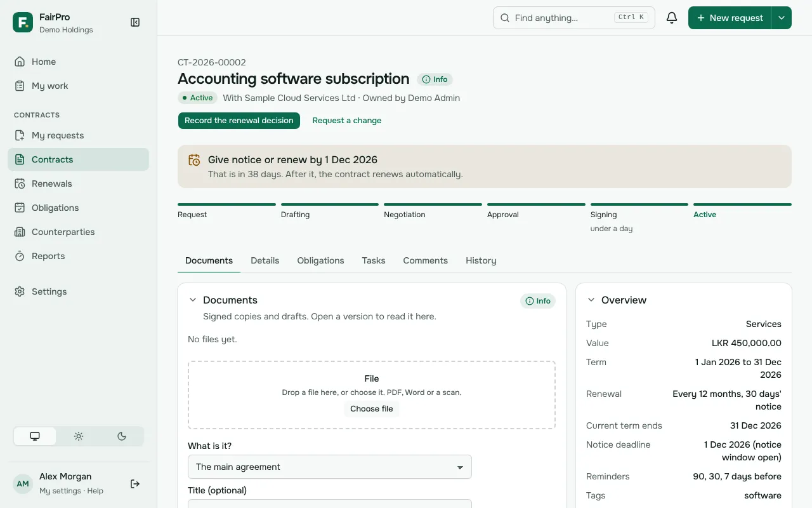
Task: Click the Counterparties building icon
Action: point(20,232)
